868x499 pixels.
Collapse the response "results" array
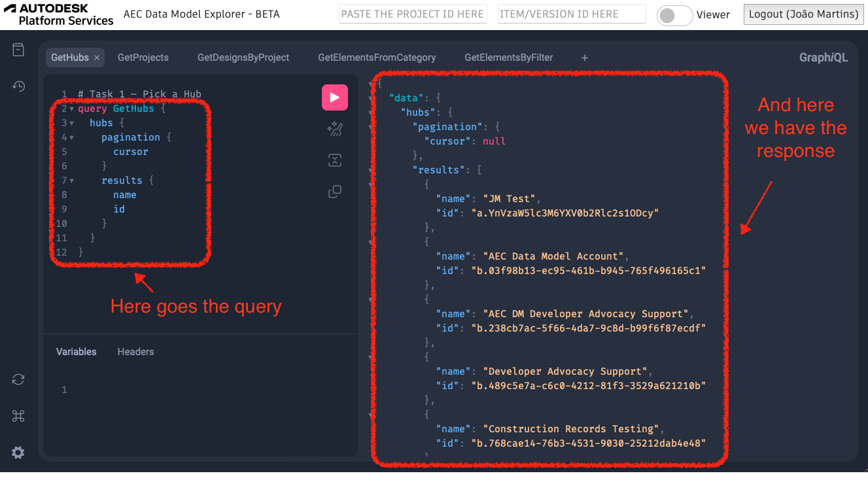(372, 169)
